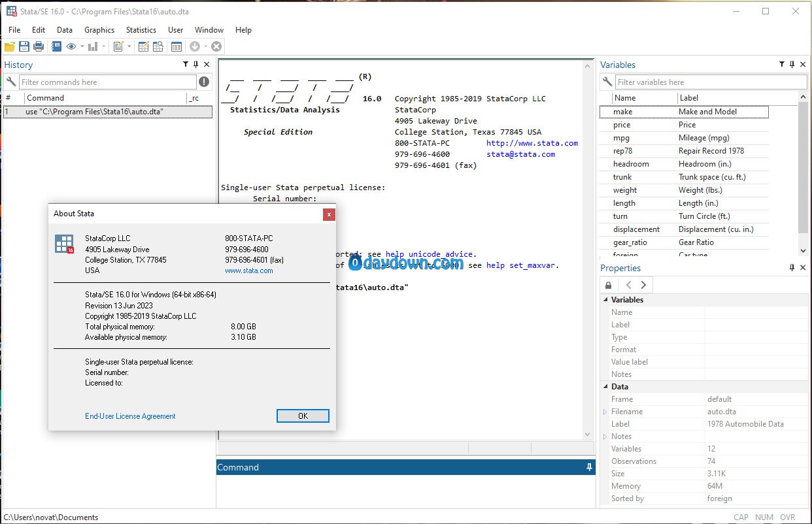Close the History panel

pos(207,65)
